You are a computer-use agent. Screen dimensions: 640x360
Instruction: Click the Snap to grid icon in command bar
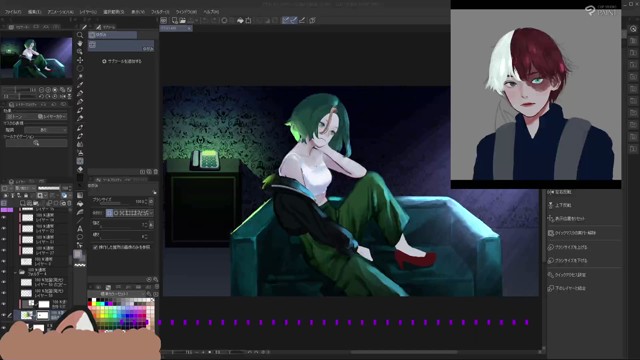(x=302, y=20)
